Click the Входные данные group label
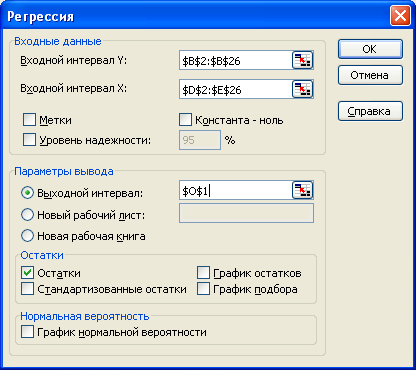Image resolution: width=416 pixels, height=370 pixels. coord(58,41)
